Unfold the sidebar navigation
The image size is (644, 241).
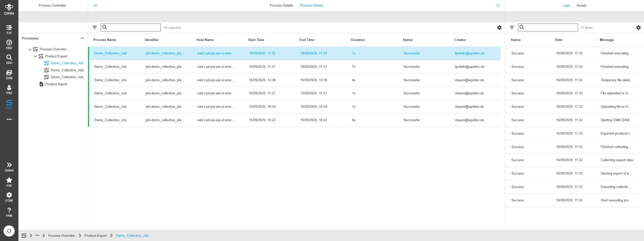coord(9,167)
